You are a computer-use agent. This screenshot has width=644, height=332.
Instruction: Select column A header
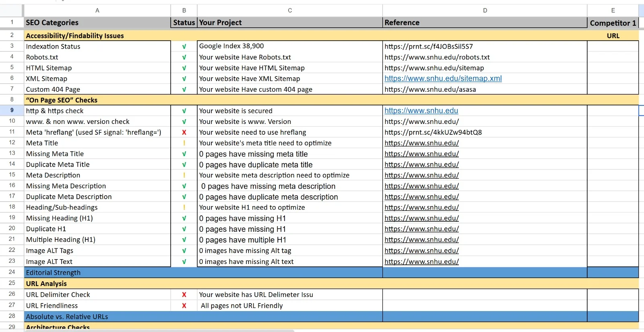click(97, 10)
